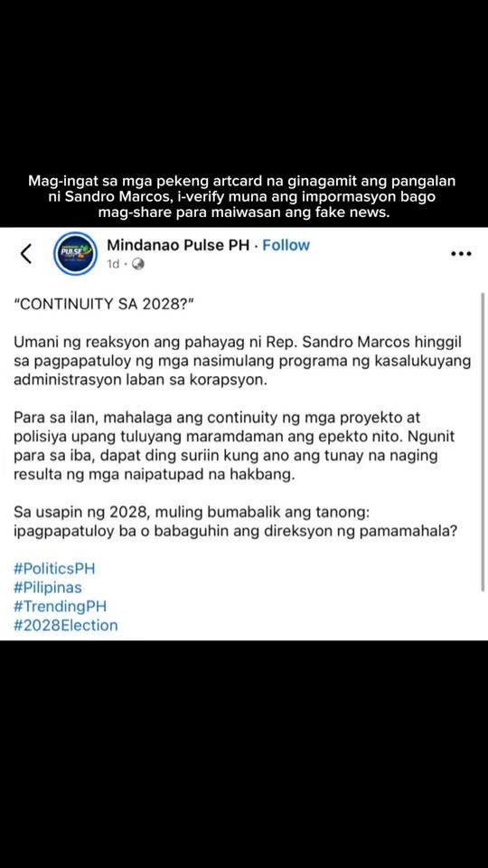Open the three-dot post options menu
The height and width of the screenshot is (868, 488).
click(x=461, y=254)
